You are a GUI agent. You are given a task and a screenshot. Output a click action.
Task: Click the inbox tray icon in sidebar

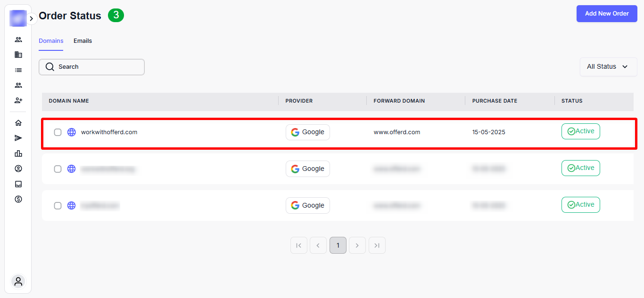[18, 184]
